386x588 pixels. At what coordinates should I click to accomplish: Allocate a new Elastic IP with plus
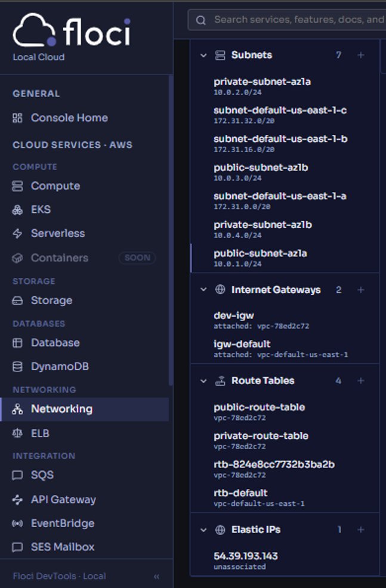[361, 530]
